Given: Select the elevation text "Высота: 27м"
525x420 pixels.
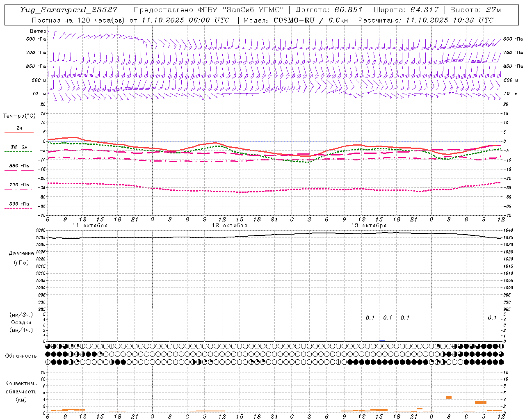Looking at the screenshot, I should pos(475,10).
